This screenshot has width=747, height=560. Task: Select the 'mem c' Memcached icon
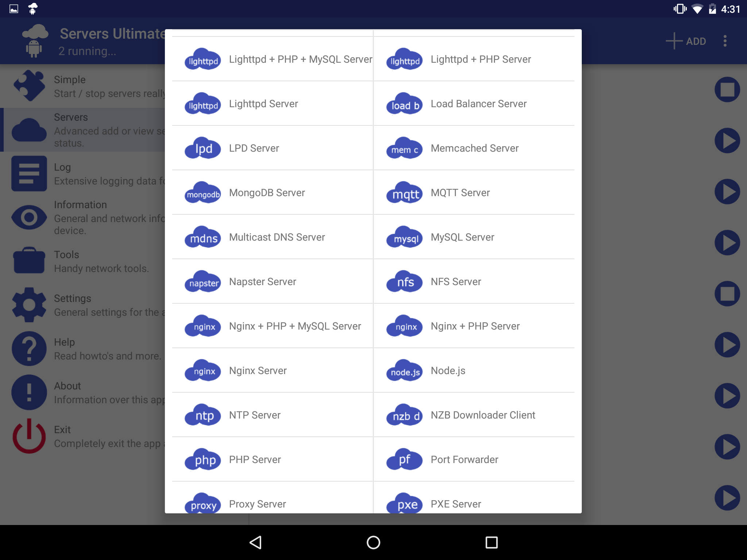(405, 148)
